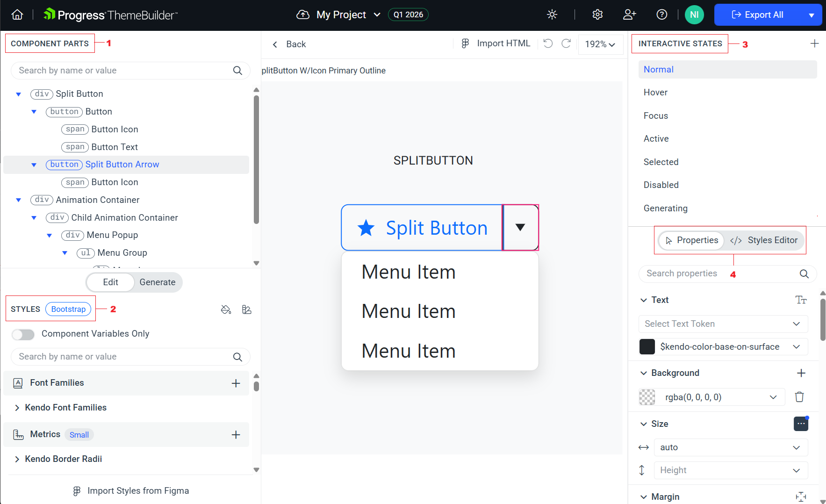Viewport: 826px width, 504px height.
Task: Open the Select Text Token dropdown
Action: [x=723, y=324]
